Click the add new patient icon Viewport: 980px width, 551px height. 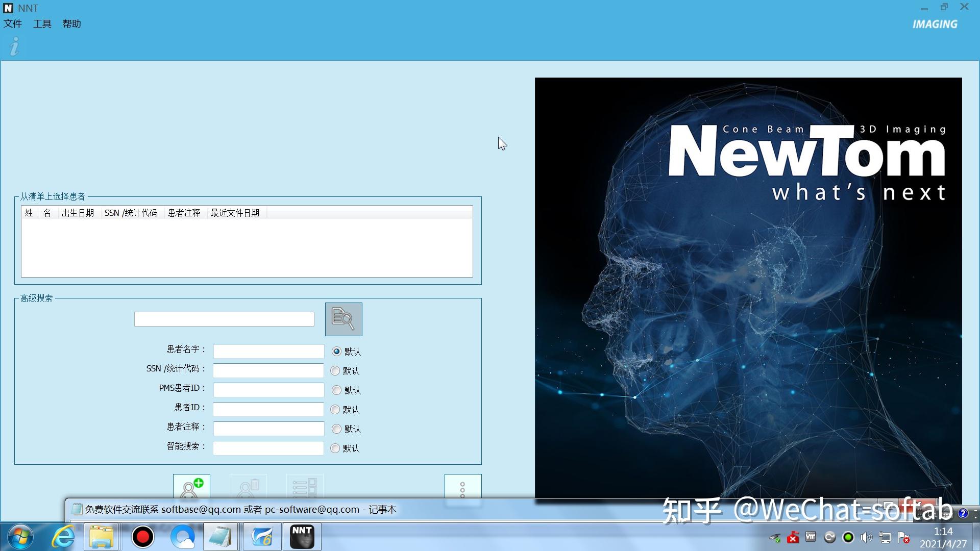(191, 487)
